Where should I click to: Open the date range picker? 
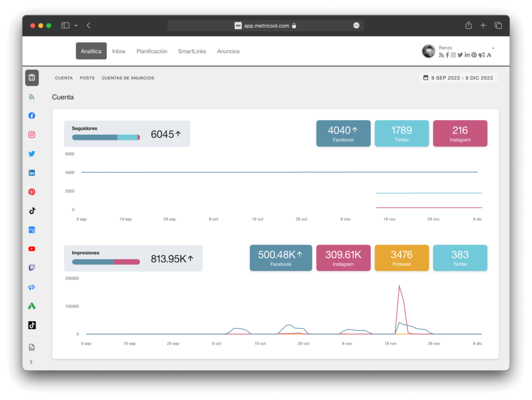click(458, 78)
